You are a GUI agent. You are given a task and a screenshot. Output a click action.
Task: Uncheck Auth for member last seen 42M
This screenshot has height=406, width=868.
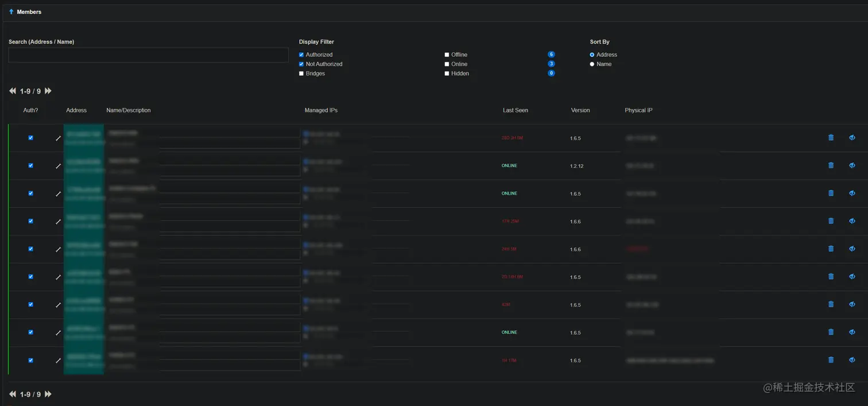[x=30, y=304]
